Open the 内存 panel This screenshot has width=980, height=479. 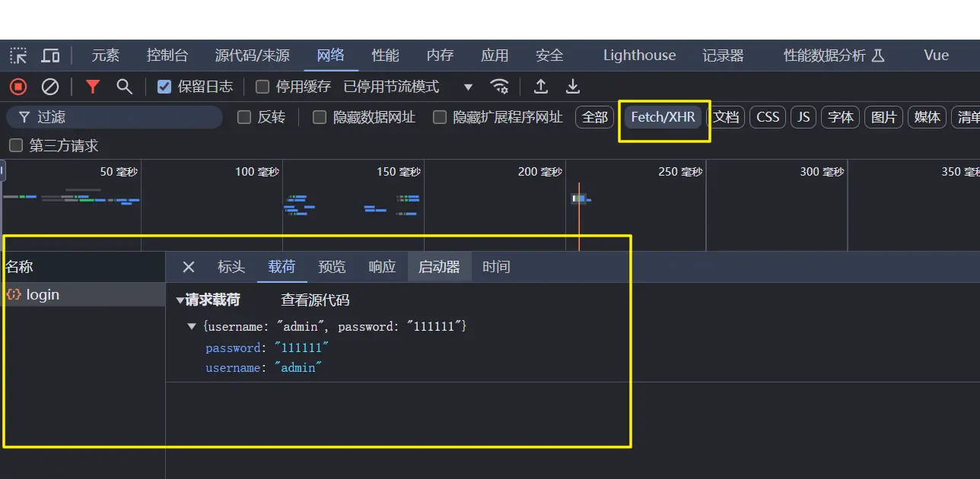441,56
